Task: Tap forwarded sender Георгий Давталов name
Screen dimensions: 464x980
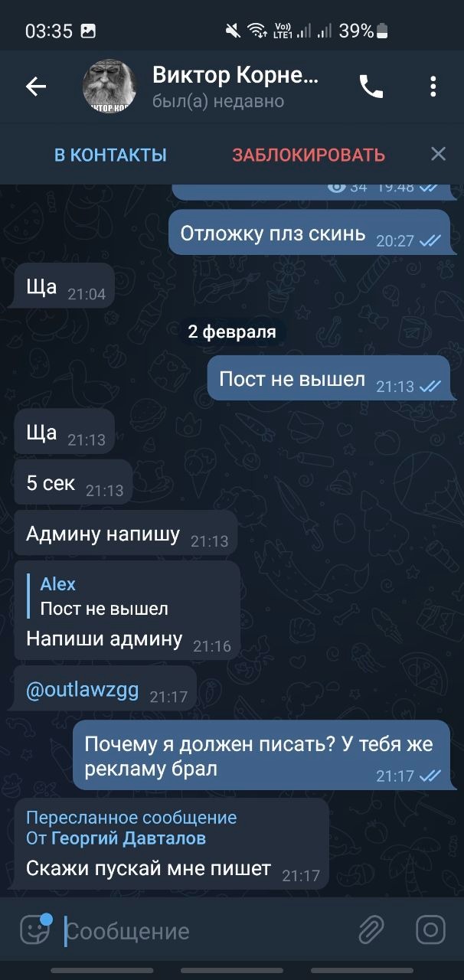Action: (x=129, y=838)
